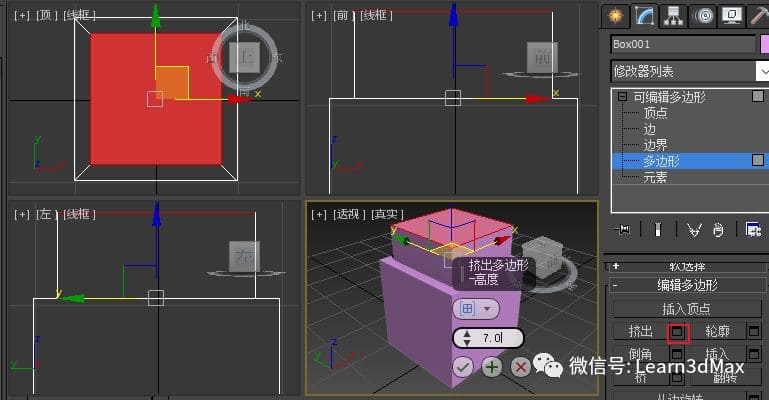This screenshot has width=769, height=400.
Task: Click the 插入顶点 button
Action: pos(687,309)
